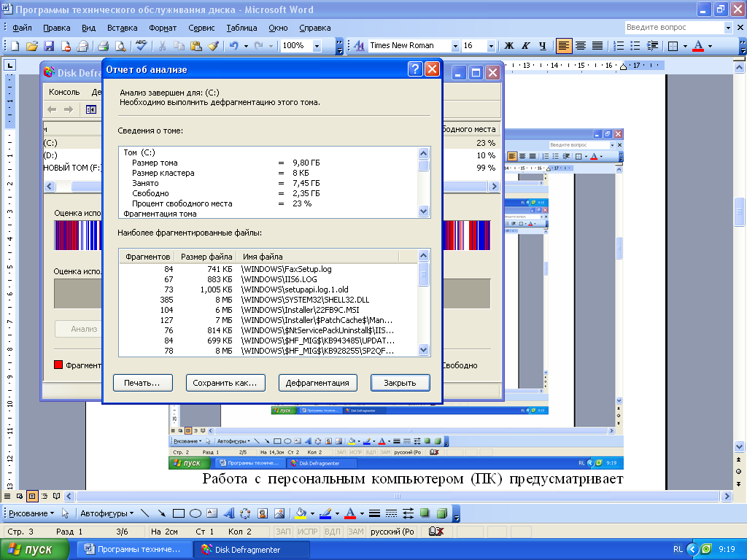
Task: Select the SHELL32.DLL row in file list
Action: (268, 300)
